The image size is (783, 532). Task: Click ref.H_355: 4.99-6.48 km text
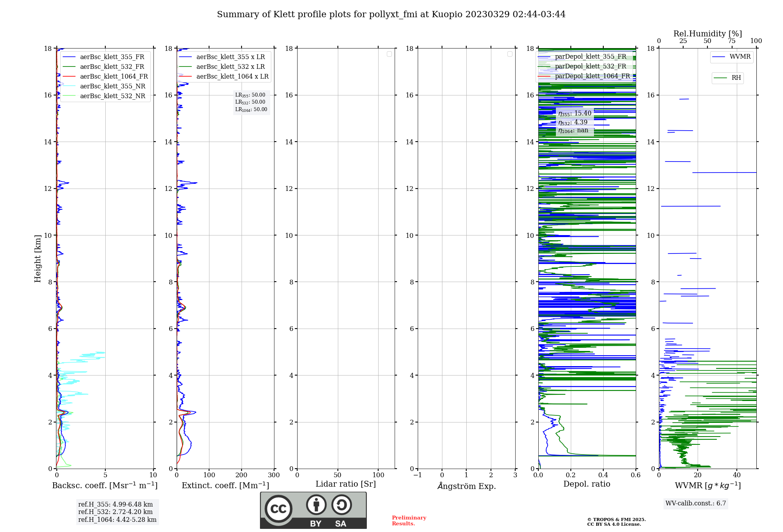(x=115, y=505)
